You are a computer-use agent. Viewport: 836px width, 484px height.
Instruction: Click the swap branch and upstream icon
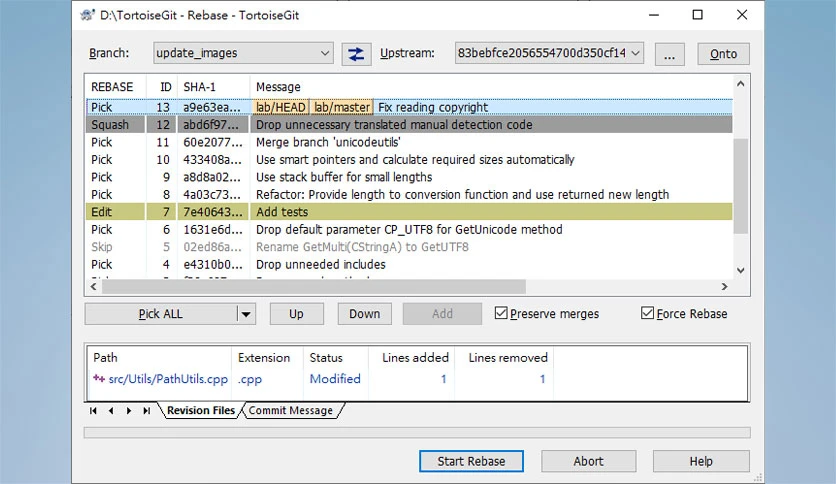click(356, 54)
